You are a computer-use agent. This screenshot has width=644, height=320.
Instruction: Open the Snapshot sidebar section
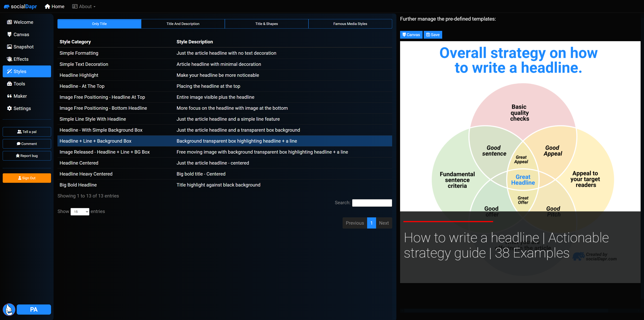(x=27, y=47)
